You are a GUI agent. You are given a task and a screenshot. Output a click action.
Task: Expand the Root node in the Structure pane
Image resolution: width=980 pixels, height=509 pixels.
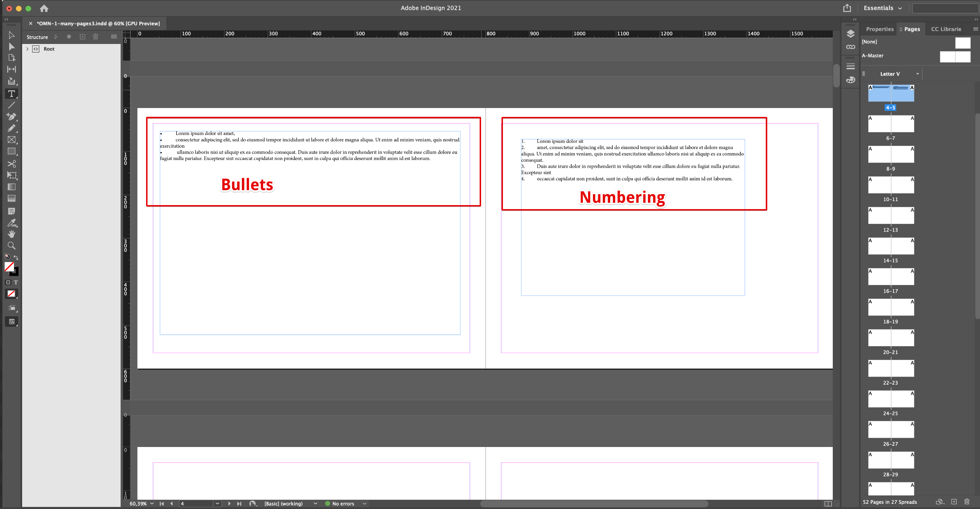(x=27, y=49)
